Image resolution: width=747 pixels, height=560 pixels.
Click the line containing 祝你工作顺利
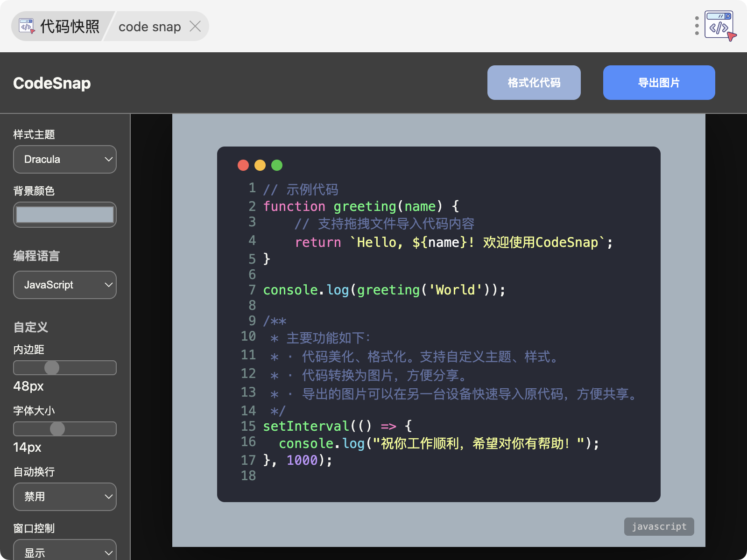pyautogui.click(x=439, y=443)
